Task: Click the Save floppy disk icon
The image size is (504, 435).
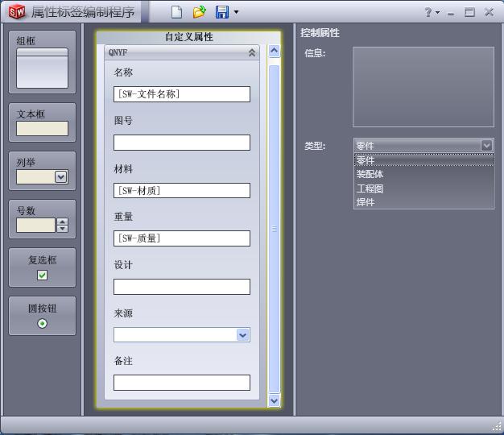Action: tap(221, 12)
